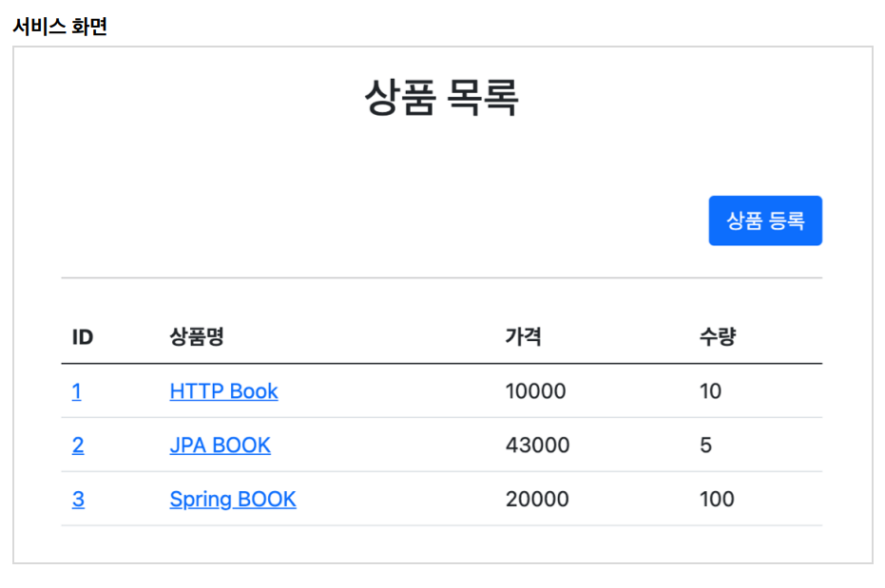Screen dimensions: 885x588
Task: Click the quantity value 10 for HTTP Book
Action: (x=711, y=391)
